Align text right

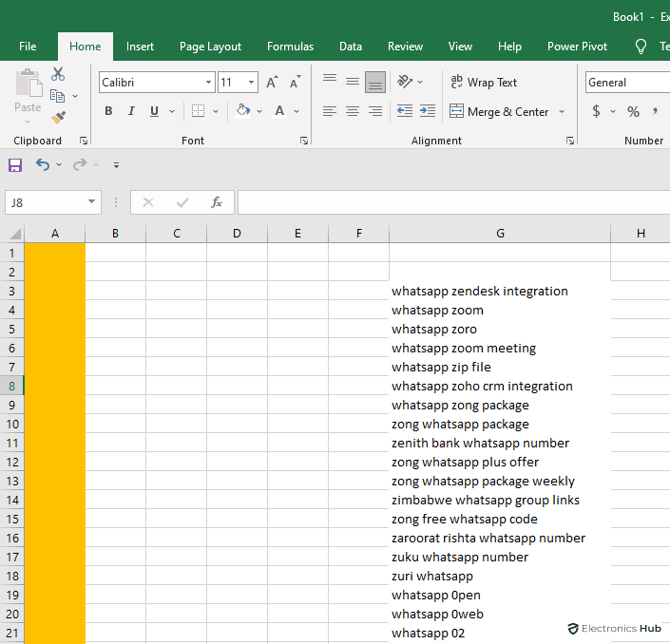coord(375,111)
